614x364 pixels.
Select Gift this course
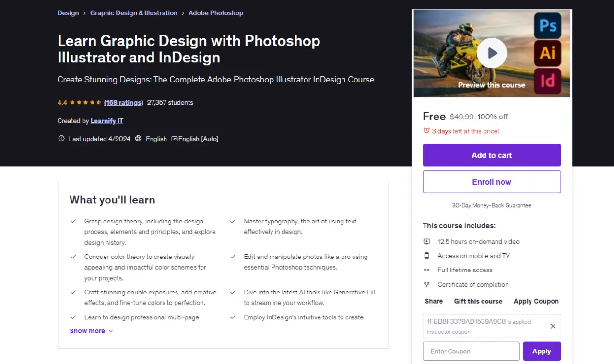pyautogui.click(x=478, y=301)
